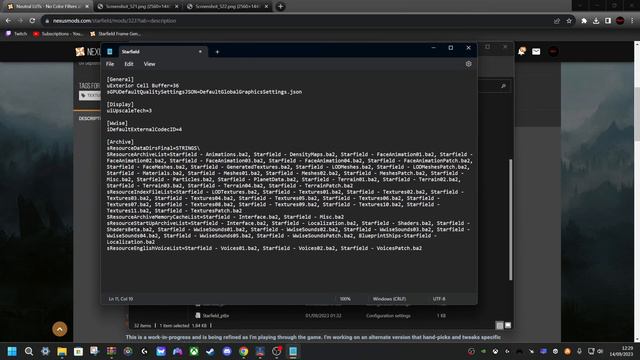The width and height of the screenshot is (640, 360).
Task: Open the clock and date in taskbar
Action: [x=622, y=351]
